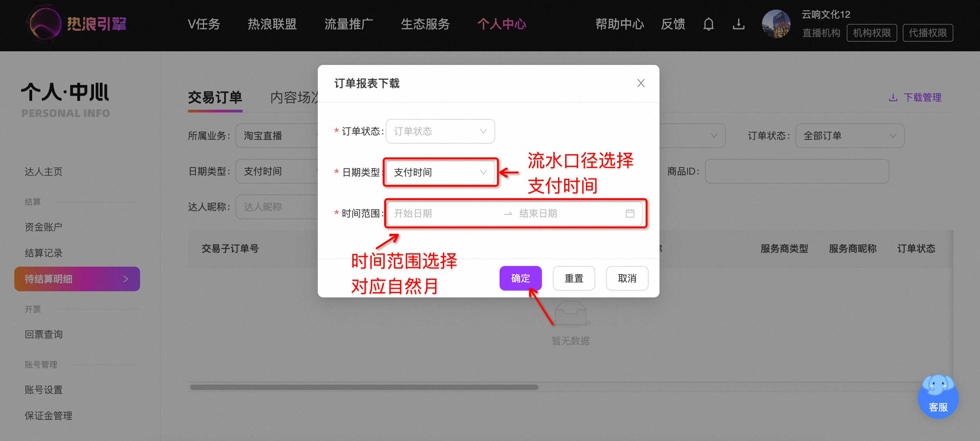Open 帮助中心
Viewport: 980px width, 441px height.
620,24
